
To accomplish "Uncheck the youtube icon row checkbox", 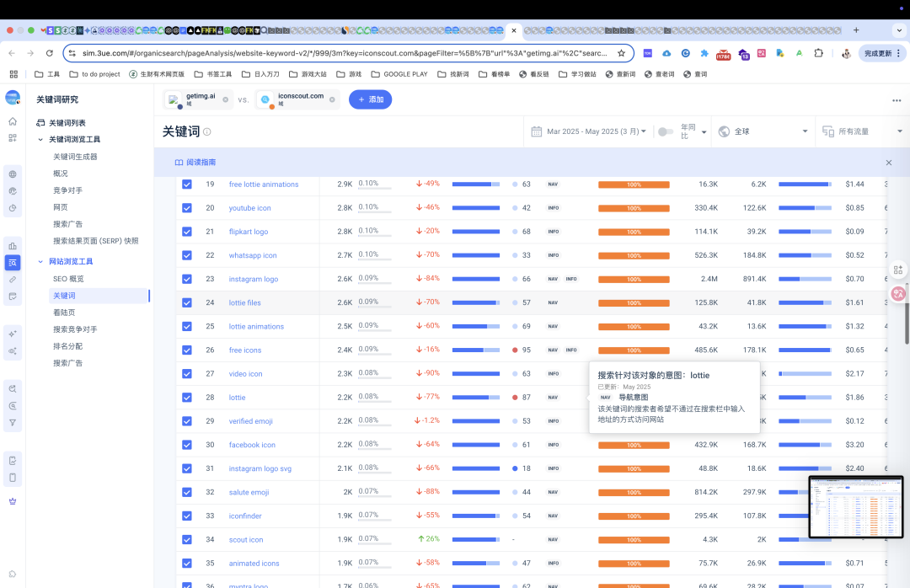I will pos(187,208).
